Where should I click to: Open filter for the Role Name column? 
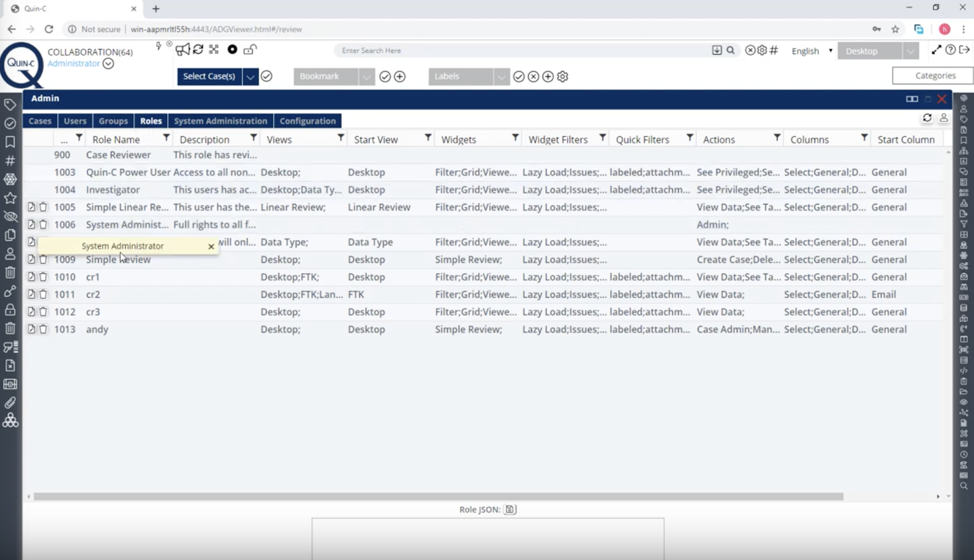click(x=166, y=137)
